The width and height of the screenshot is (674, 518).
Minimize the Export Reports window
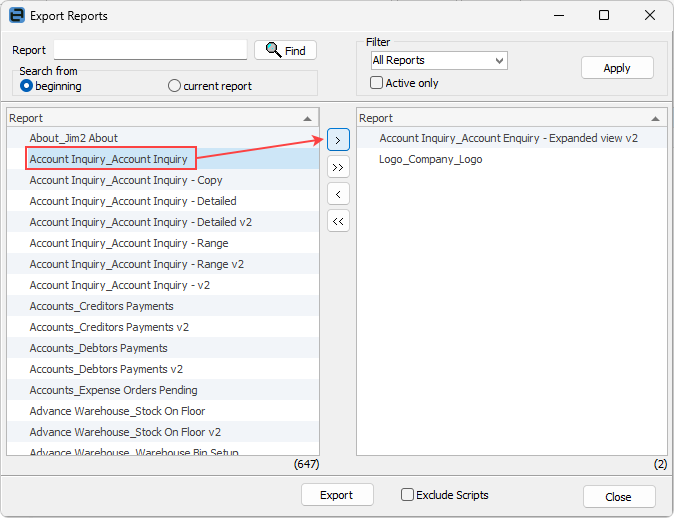(x=559, y=15)
